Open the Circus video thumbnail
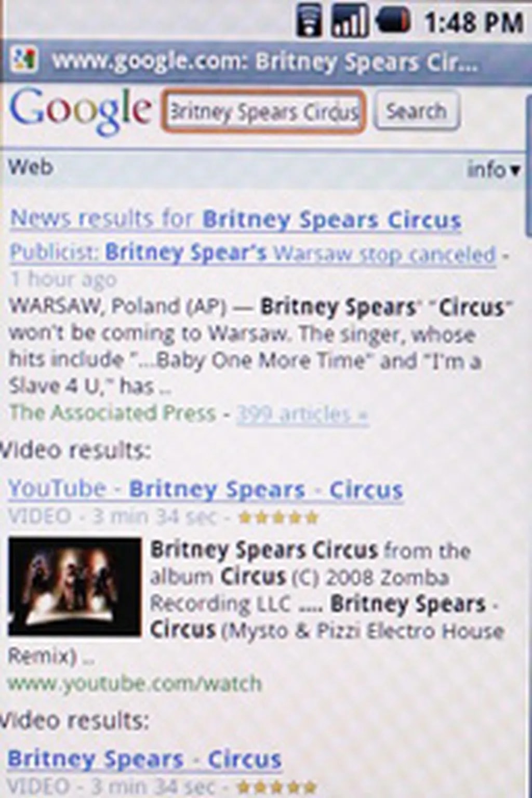This screenshot has width=532, height=798. [74, 587]
